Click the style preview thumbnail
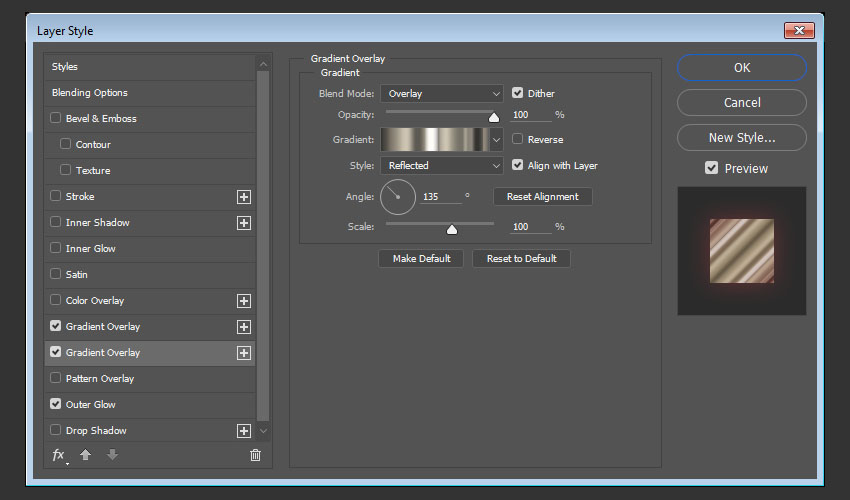850x500 pixels. click(742, 251)
